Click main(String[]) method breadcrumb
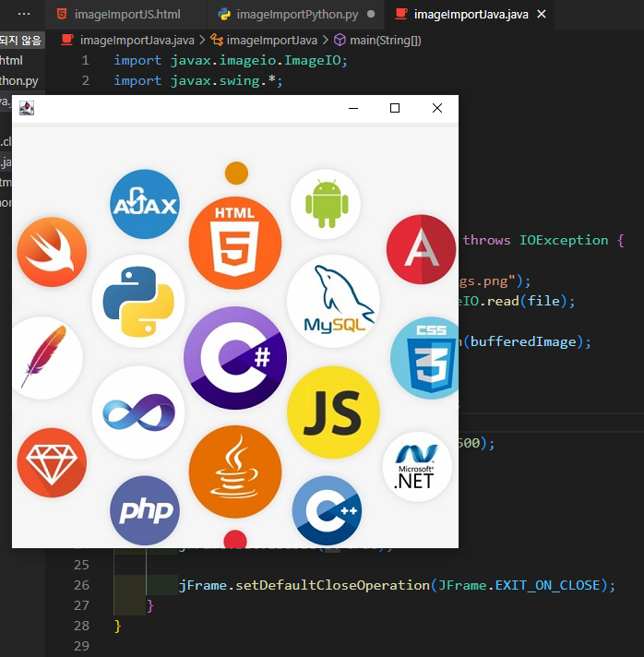The image size is (644, 657). point(386,41)
